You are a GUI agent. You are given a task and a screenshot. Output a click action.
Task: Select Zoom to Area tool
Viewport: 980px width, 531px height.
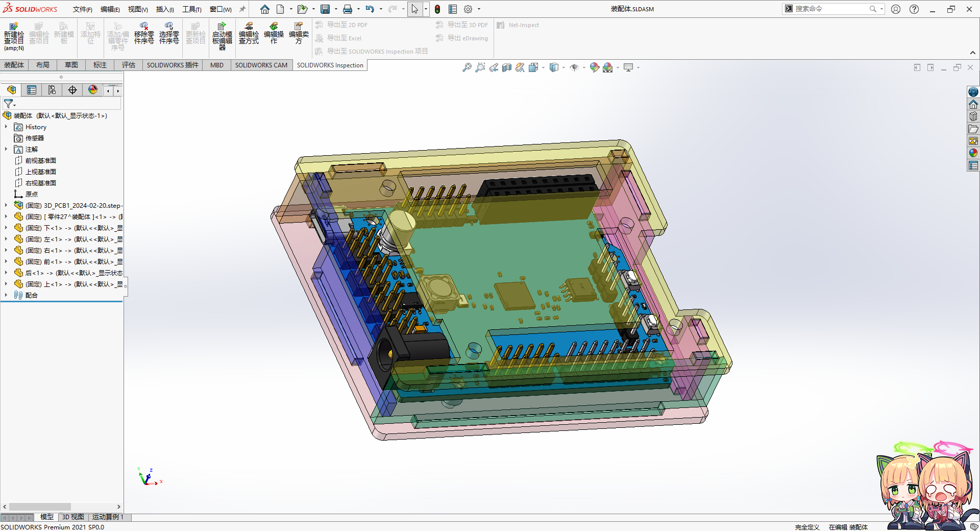coord(480,67)
